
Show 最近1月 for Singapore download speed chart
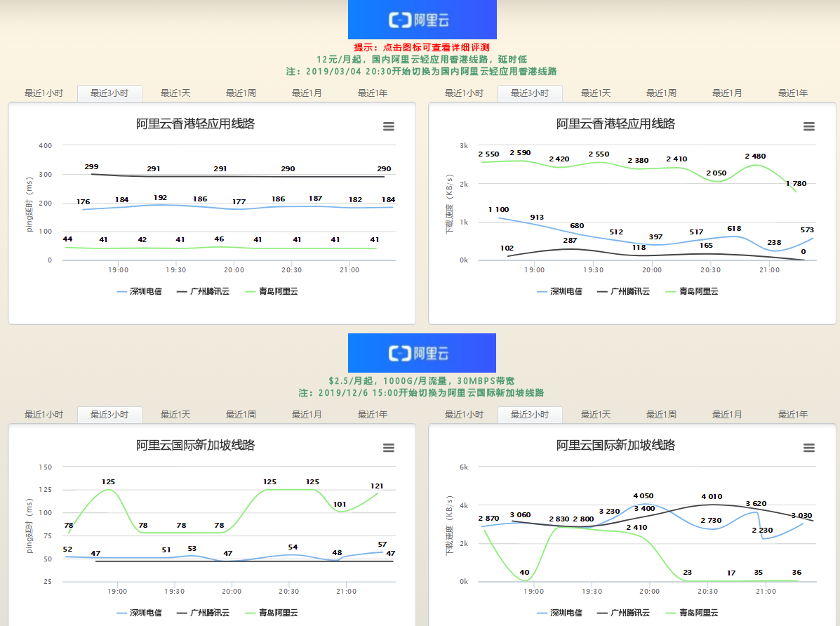728,415
